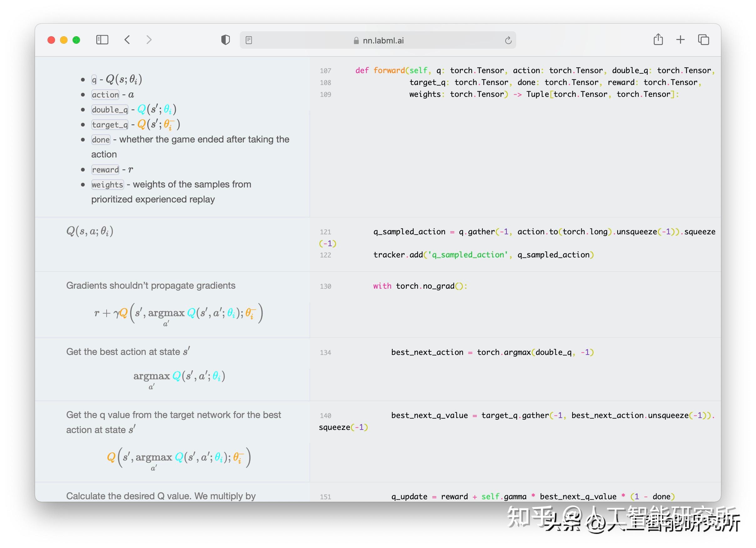Click the def forward code line
756x548 pixels.
(x=533, y=70)
